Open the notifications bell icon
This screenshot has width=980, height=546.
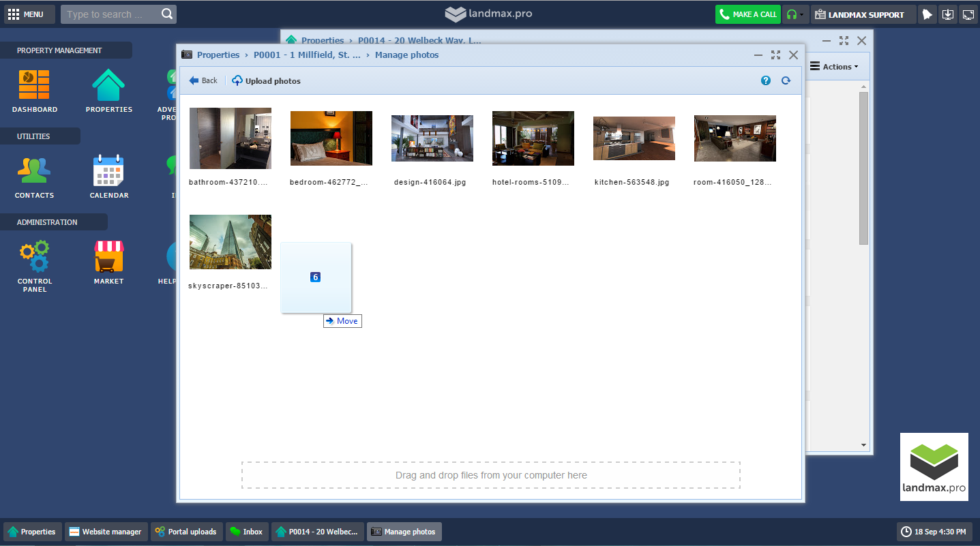coord(927,14)
